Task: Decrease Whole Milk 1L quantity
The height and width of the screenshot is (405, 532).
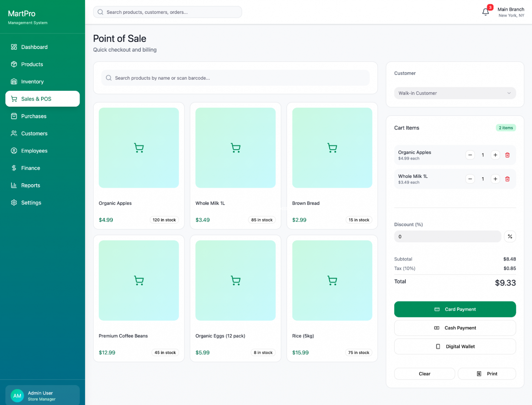Action: click(470, 179)
